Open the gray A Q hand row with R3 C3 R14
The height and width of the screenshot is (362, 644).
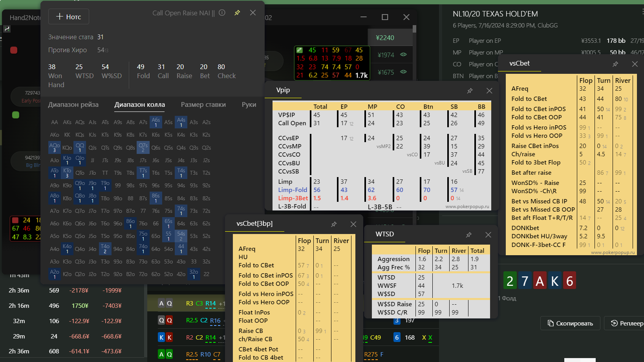tap(186, 303)
